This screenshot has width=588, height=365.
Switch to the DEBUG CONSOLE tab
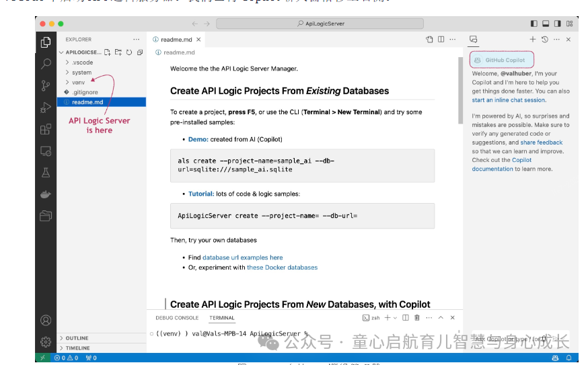coord(177,318)
